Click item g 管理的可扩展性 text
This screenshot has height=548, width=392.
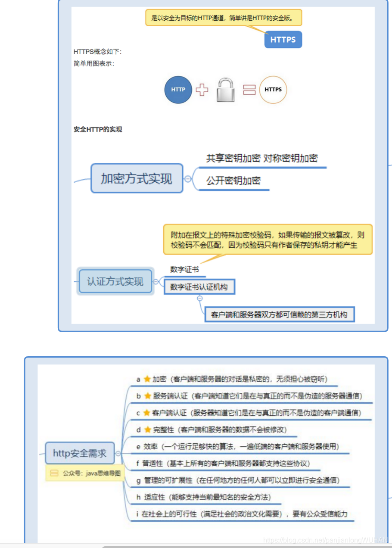[x=238, y=480]
